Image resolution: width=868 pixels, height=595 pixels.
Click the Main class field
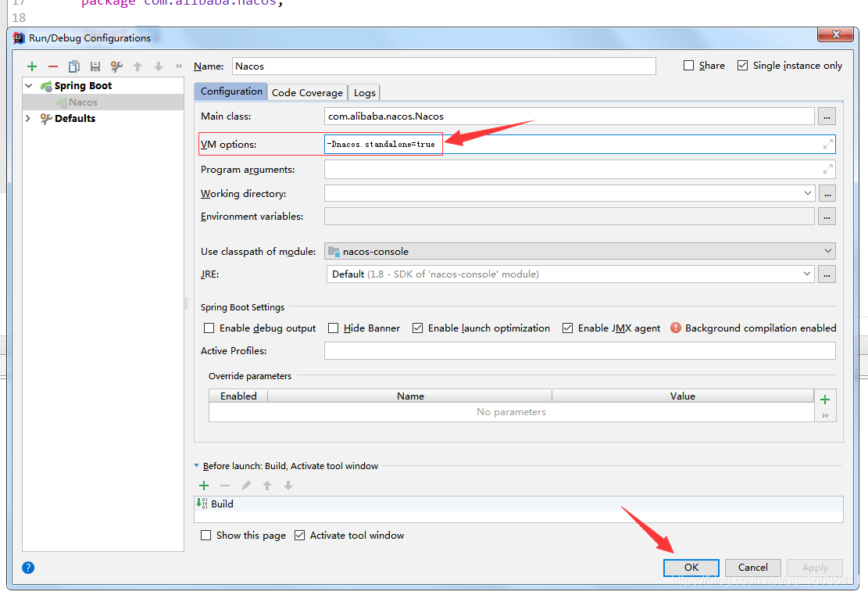click(569, 116)
